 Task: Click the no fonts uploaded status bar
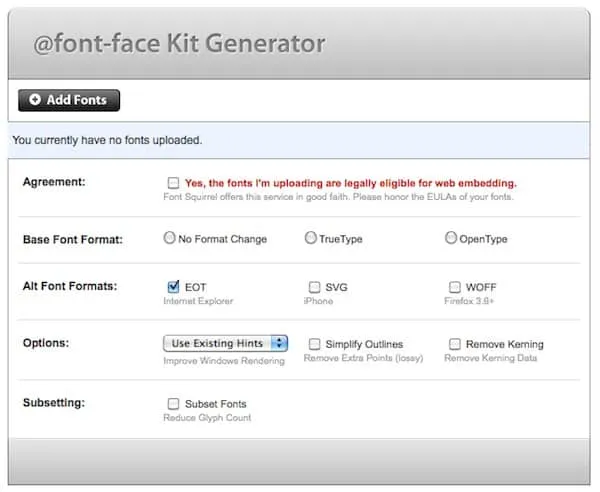tap(300, 140)
